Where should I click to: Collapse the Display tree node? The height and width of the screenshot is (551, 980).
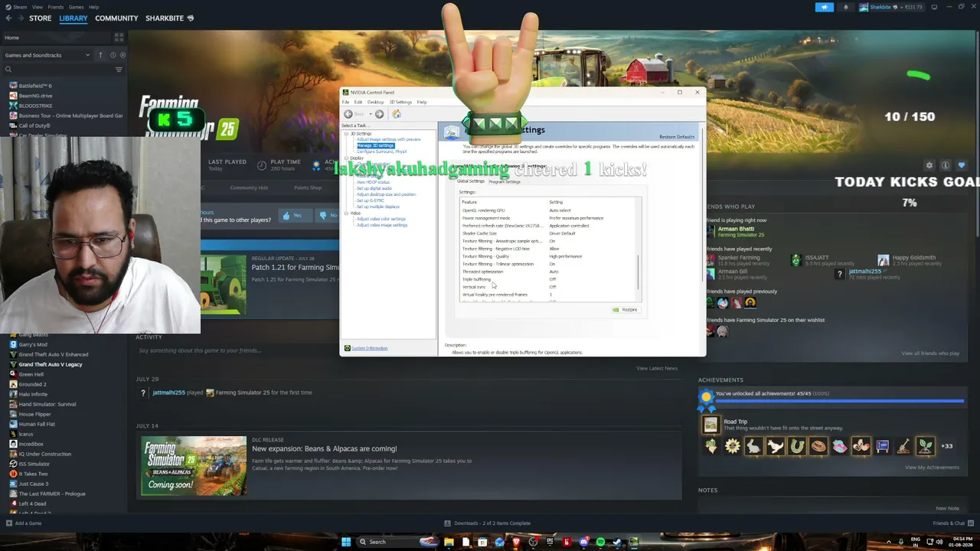point(346,158)
